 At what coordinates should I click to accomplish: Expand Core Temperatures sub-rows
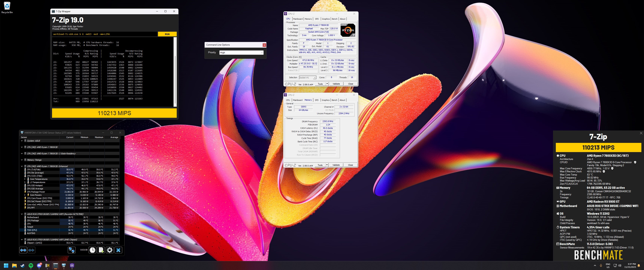point(25,179)
